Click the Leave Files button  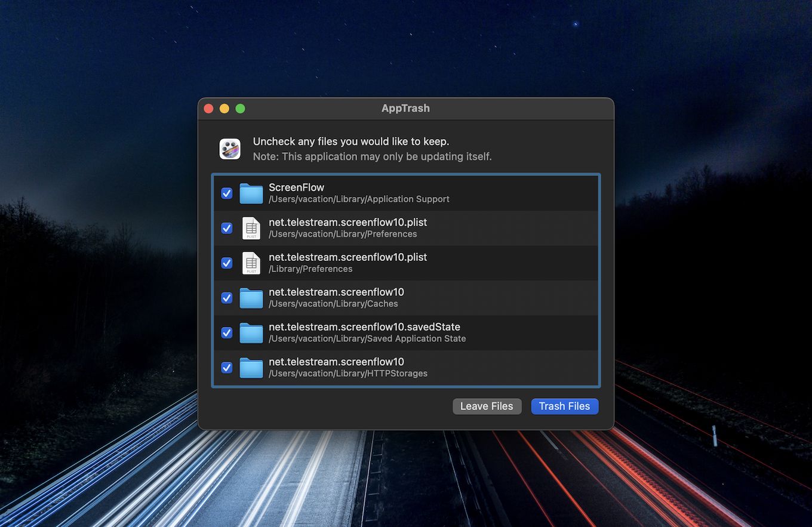(487, 406)
